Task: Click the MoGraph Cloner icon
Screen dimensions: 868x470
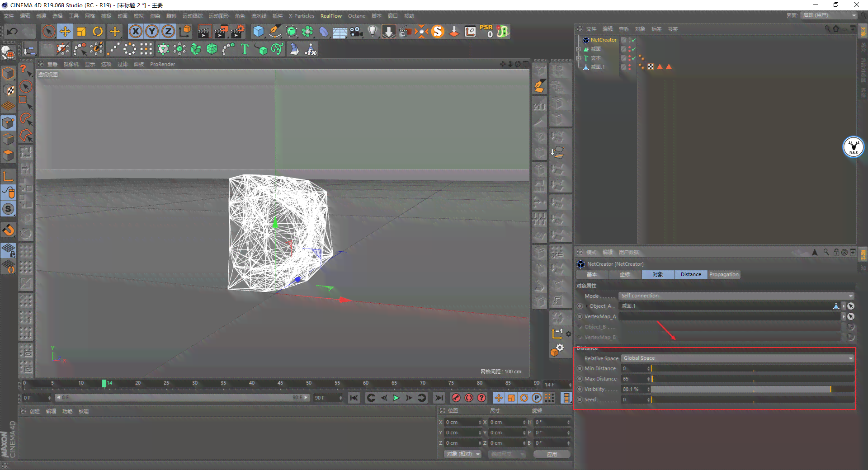Action: tap(163, 49)
